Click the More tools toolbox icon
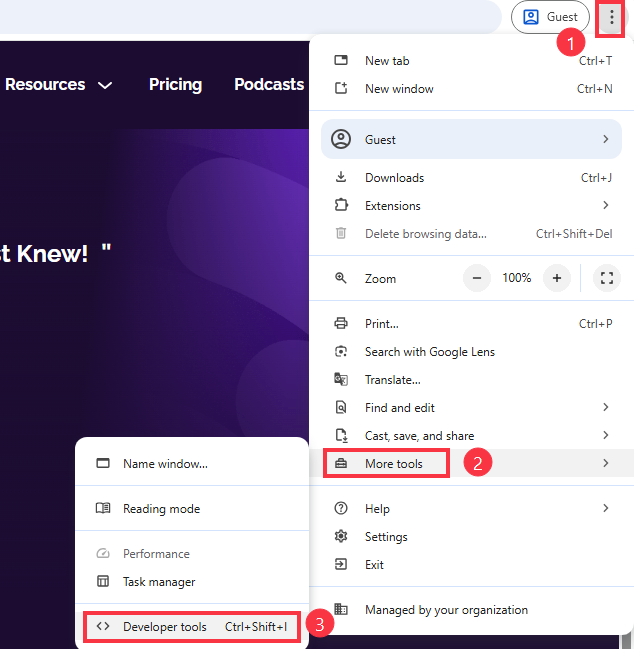 (341, 463)
